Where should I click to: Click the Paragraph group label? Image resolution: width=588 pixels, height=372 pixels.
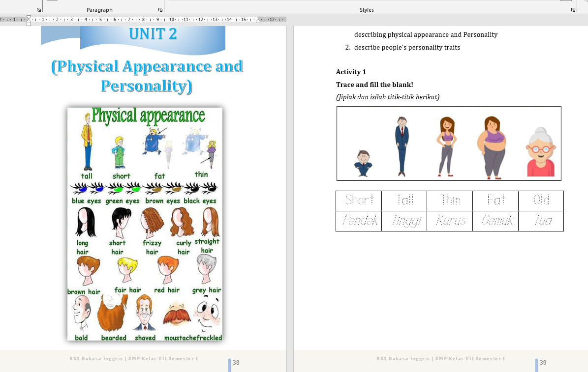point(99,10)
